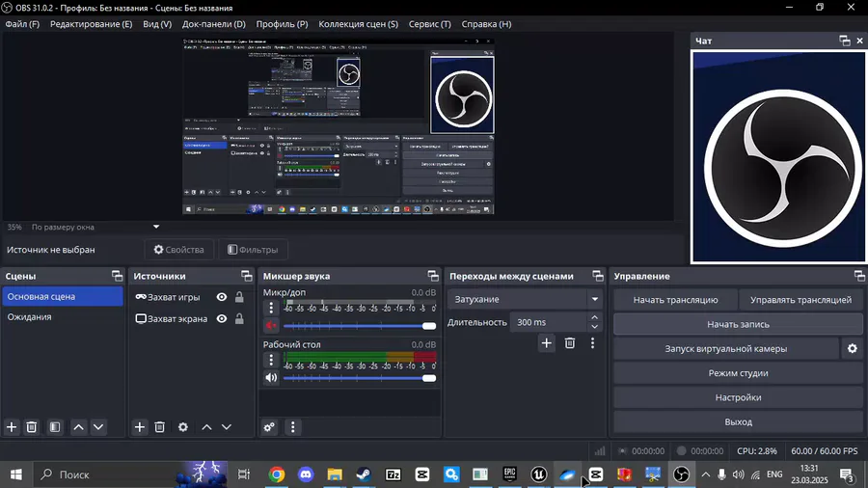Image resolution: width=868 pixels, height=488 pixels.
Task: Click the Рабочий стол volume slider
Action: click(x=359, y=378)
